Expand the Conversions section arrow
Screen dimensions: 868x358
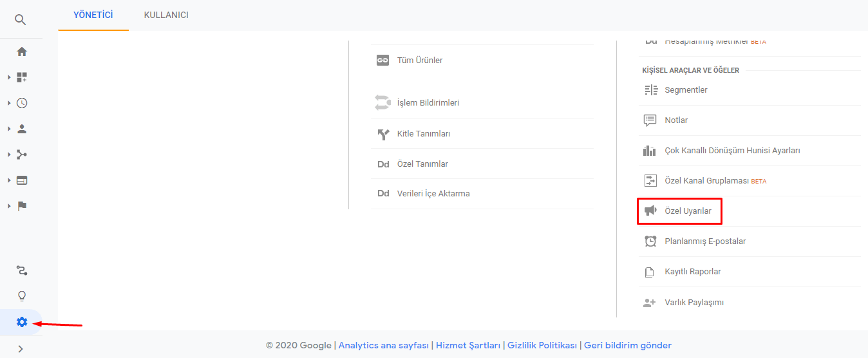pos(9,206)
